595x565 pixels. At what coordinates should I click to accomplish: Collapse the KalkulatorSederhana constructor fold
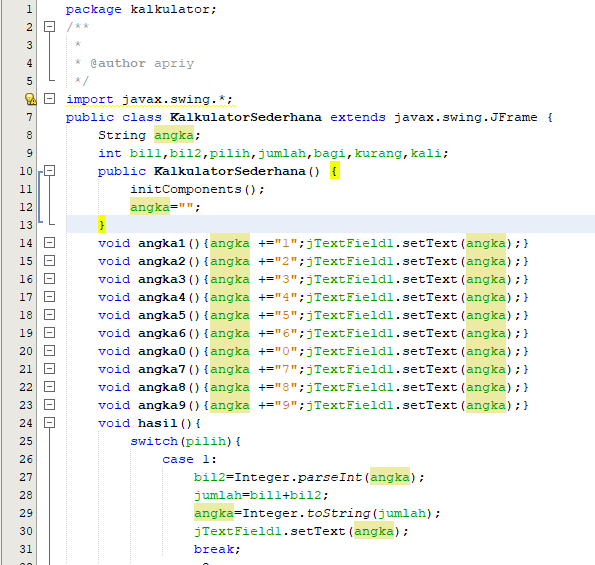click(49, 171)
